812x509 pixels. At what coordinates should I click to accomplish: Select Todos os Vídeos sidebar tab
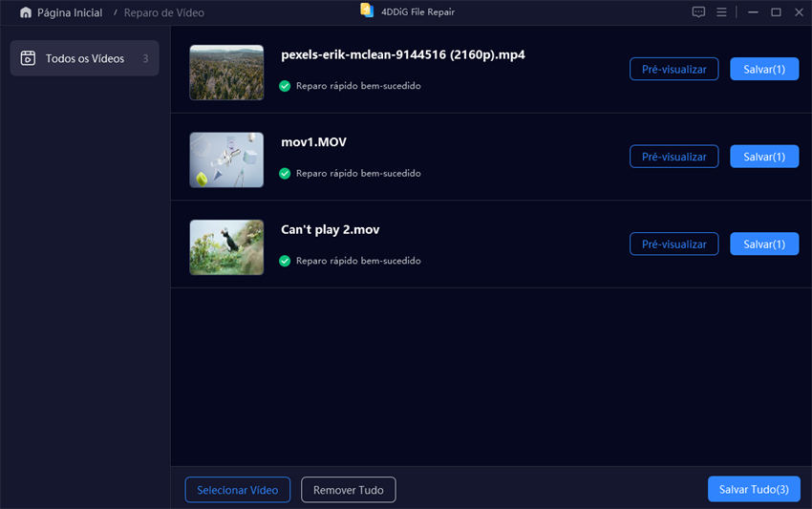coord(84,58)
